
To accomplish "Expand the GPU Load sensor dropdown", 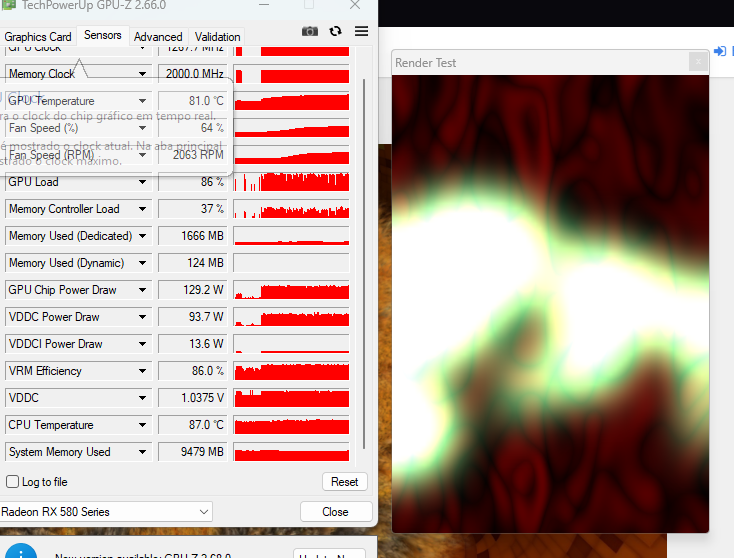I will point(142,182).
